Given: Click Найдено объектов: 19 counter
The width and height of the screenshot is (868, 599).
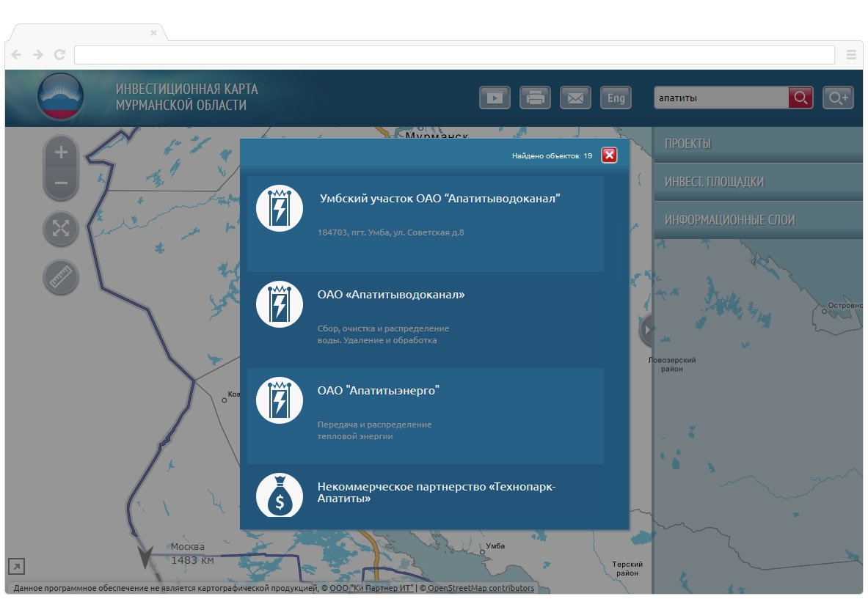Looking at the screenshot, I should 552,156.
